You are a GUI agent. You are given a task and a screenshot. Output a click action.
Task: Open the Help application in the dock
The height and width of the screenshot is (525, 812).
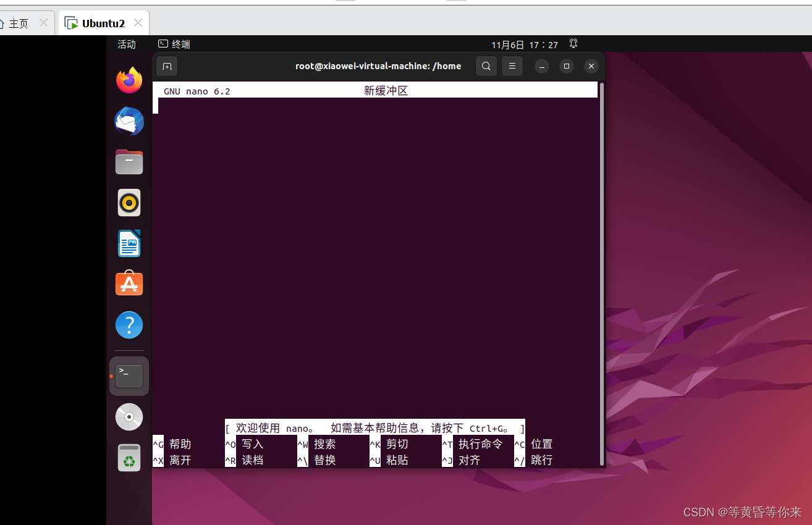[129, 324]
